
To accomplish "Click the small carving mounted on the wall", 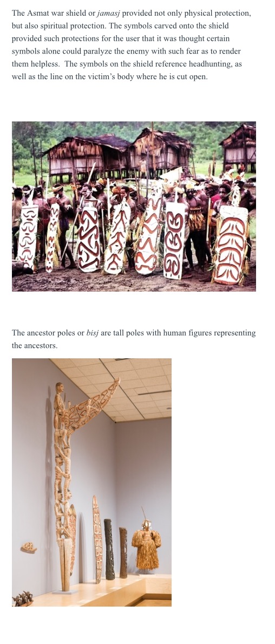I will [28, 547].
